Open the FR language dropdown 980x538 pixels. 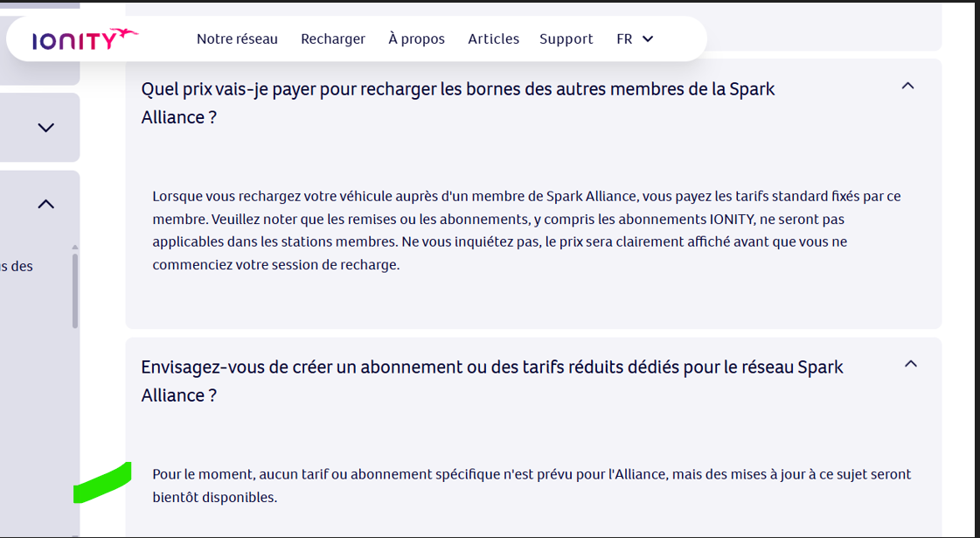pos(635,38)
